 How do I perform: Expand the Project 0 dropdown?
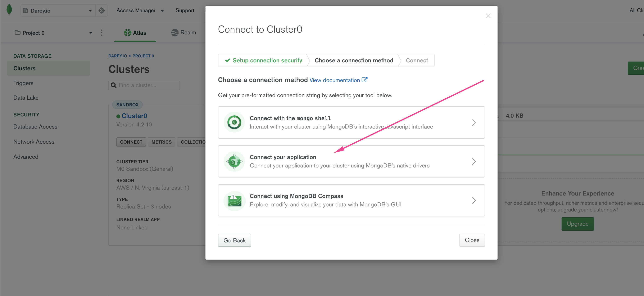point(91,33)
